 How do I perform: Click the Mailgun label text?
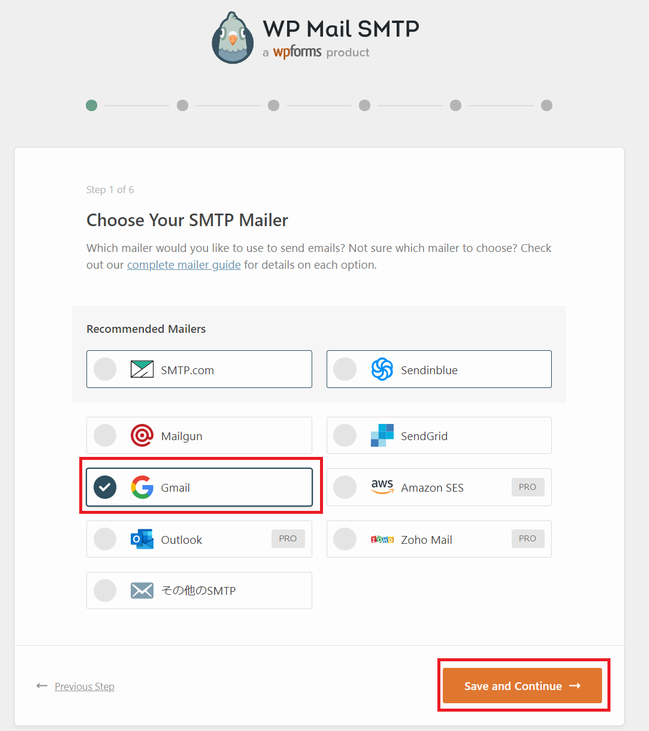point(182,436)
